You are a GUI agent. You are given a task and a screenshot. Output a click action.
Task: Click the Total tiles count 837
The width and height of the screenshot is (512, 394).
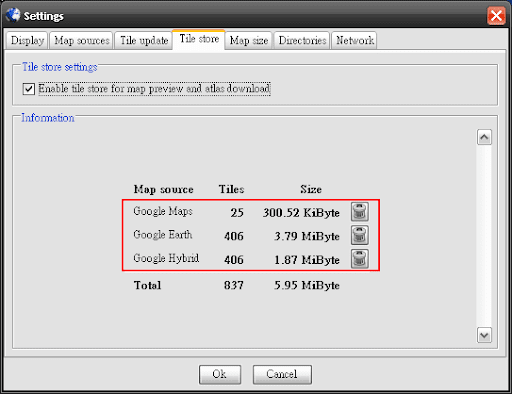(x=234, y=285)
